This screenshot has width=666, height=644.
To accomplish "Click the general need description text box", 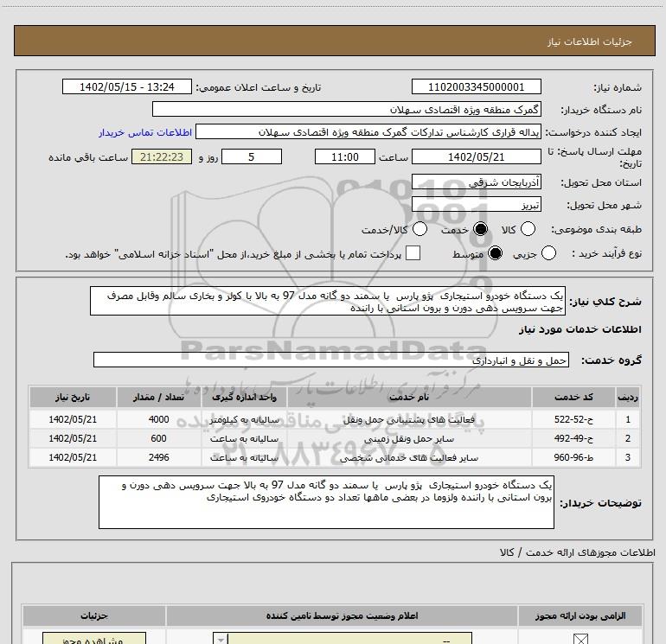I will 328,302.
